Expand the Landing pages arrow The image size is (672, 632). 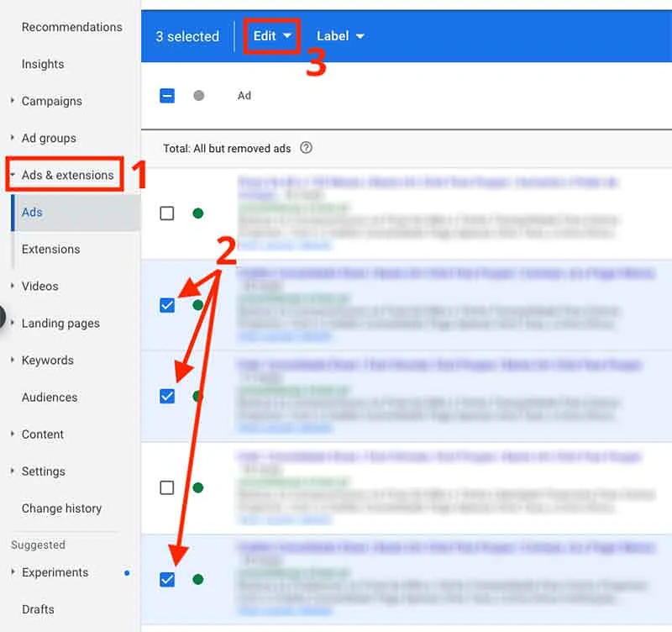point(12,323)
